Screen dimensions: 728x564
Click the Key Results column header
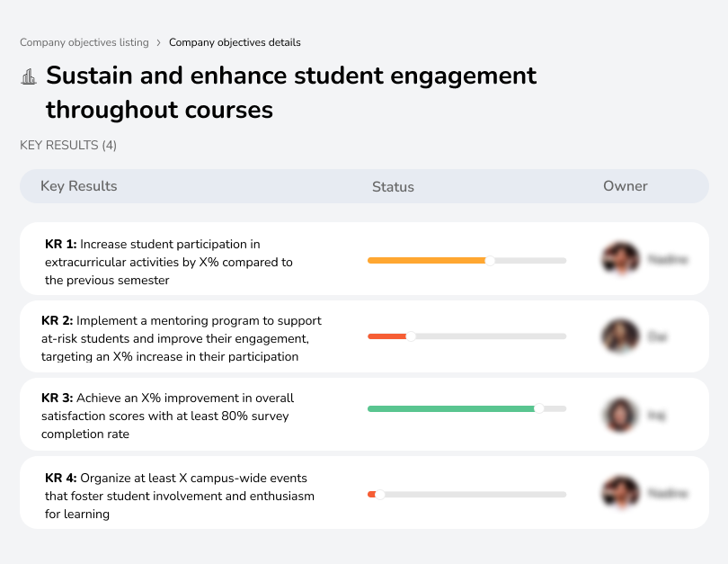tap(79, 186)
